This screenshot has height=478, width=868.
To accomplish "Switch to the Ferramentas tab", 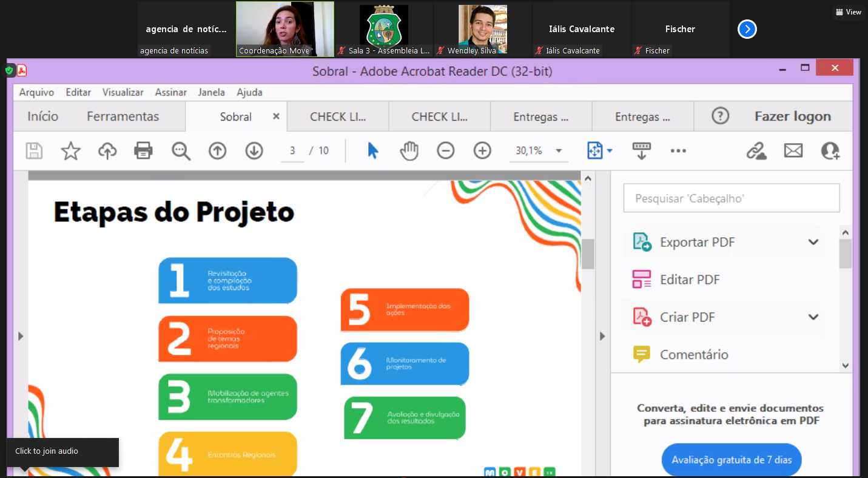I will pos(123,116).
